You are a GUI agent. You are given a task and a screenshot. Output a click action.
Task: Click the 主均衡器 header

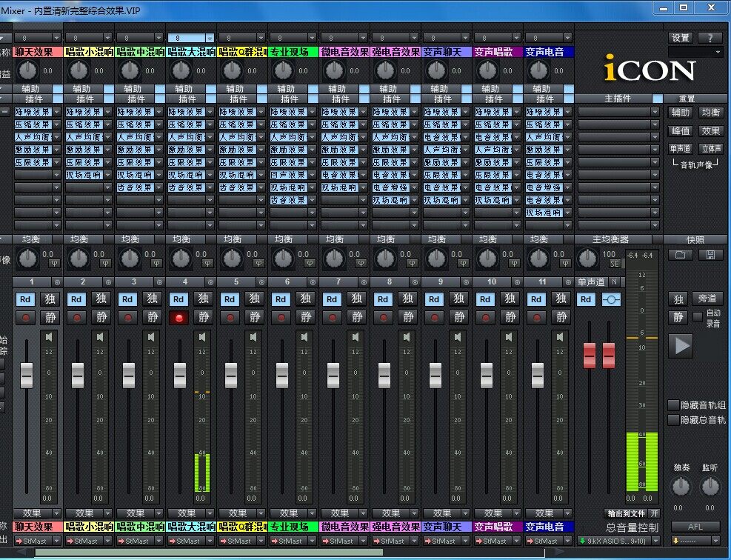pos(611,239)
